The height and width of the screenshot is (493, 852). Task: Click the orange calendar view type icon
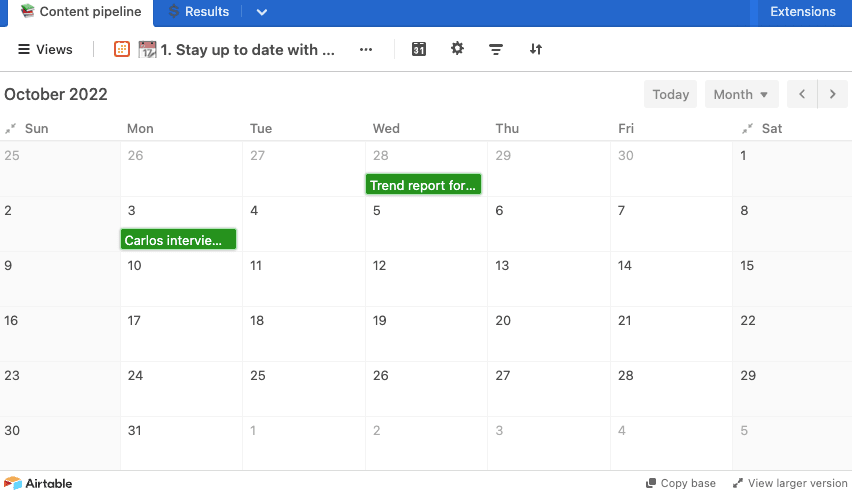point(122,49)
